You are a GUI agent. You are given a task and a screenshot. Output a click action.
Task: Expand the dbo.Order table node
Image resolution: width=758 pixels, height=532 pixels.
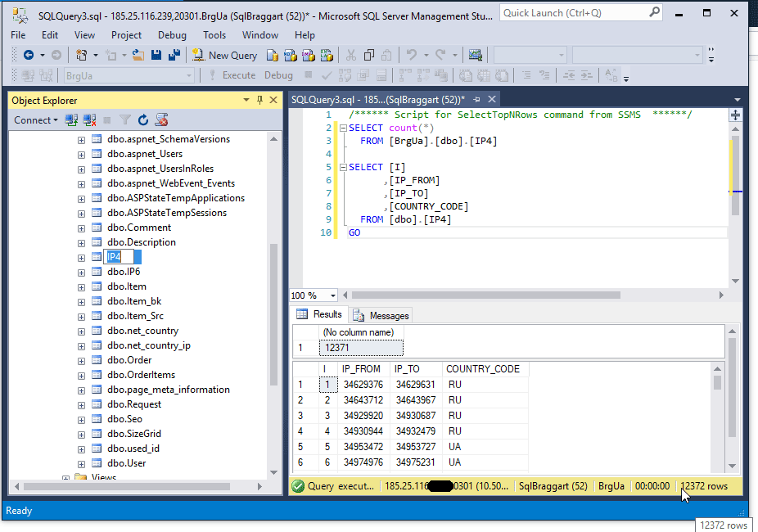click(x=81, y=360)
